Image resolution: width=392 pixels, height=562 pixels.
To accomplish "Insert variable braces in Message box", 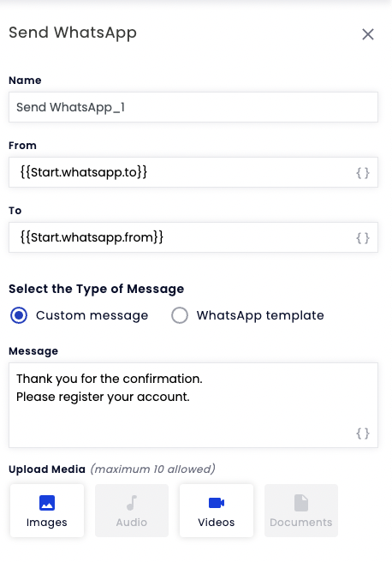I will click(x=363, y=433).
